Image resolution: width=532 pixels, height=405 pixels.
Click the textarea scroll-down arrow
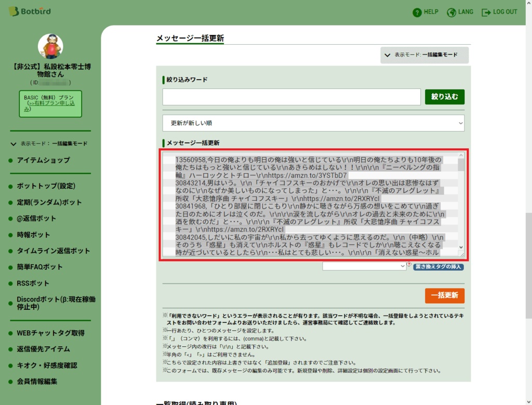click(x=461, y=247)
